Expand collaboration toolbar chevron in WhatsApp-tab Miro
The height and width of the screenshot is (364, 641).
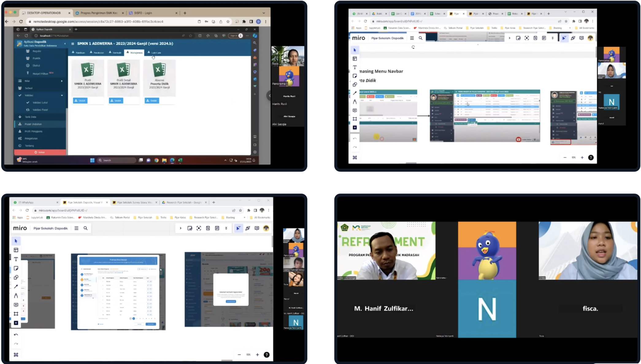coord(181,228)
